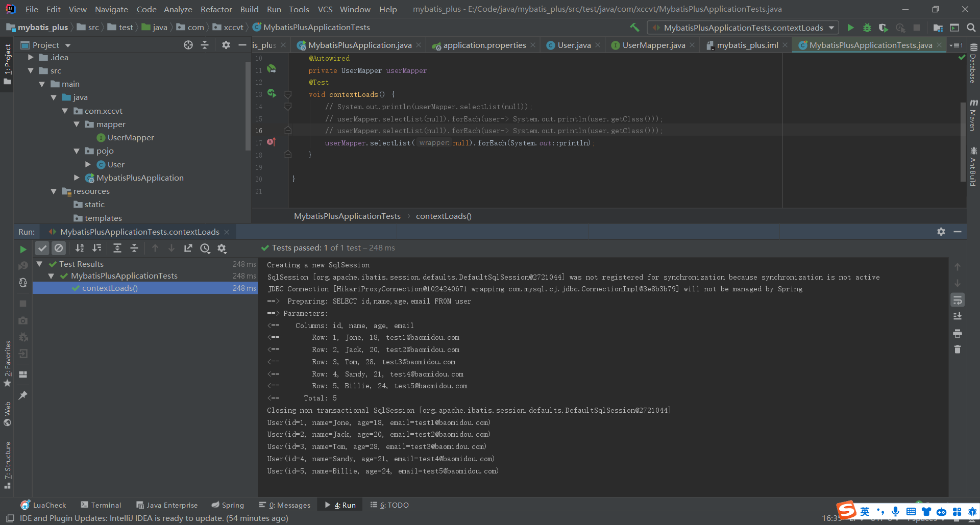
Task: Open Run panel settings gear at right
Action: [x=941, y=232]
